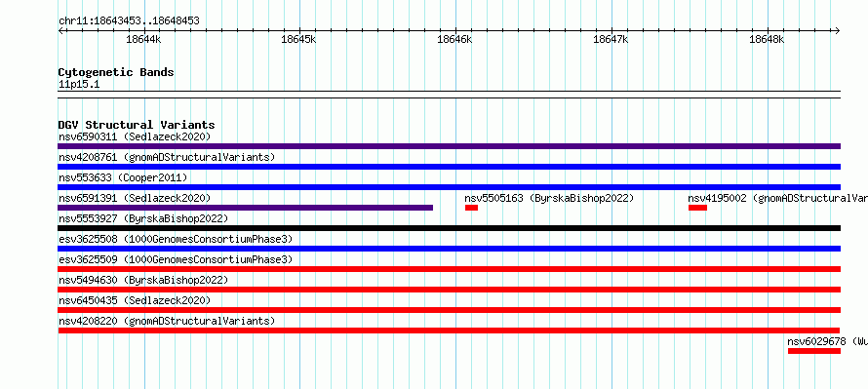Open nsv4208761 (gnomADStructuralVariants) label
Image resolution: width=868 pixels, height=389 pixels.
click(167, 157)
